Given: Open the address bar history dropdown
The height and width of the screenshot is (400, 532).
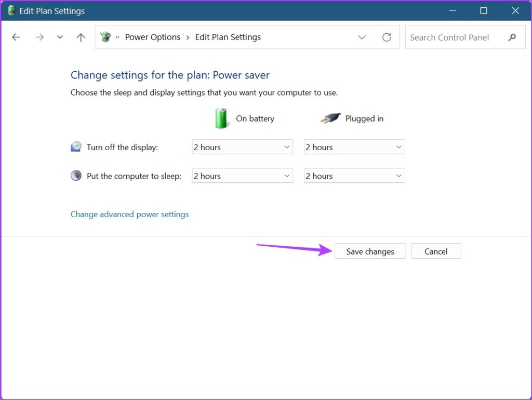Looking at the screenshot, I should click(362, 37).
